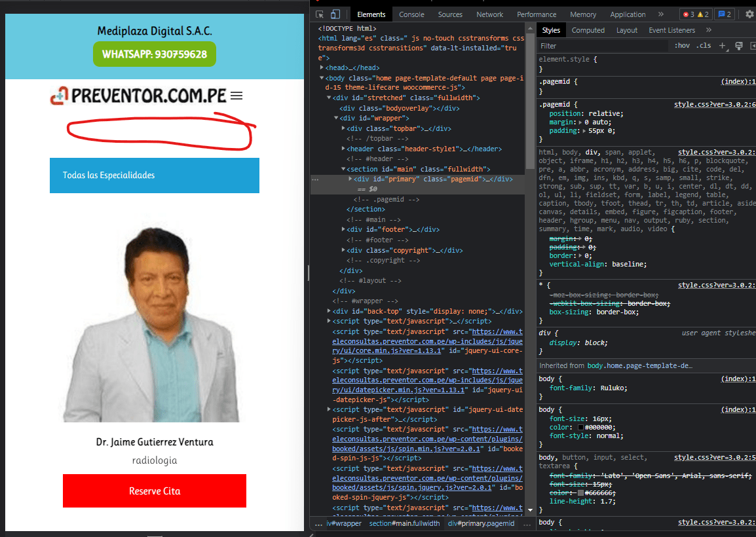Image resolution: width=756 pixels, height=537 pixels.
Task: Select the Styles pane tab
Action: coord(551,30)
